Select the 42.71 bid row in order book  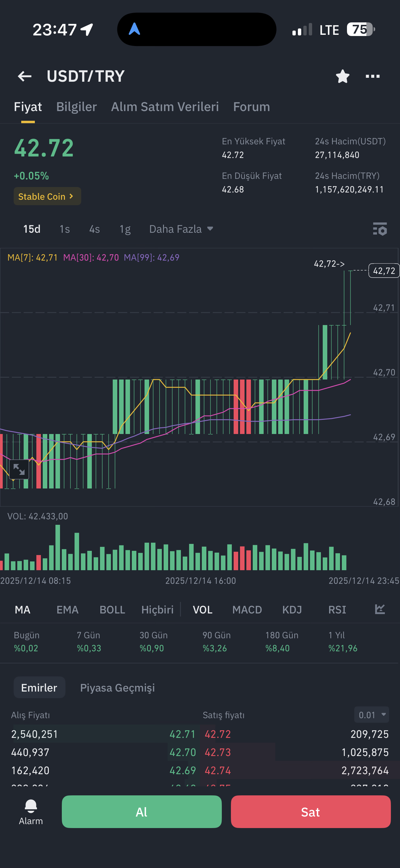103,734
